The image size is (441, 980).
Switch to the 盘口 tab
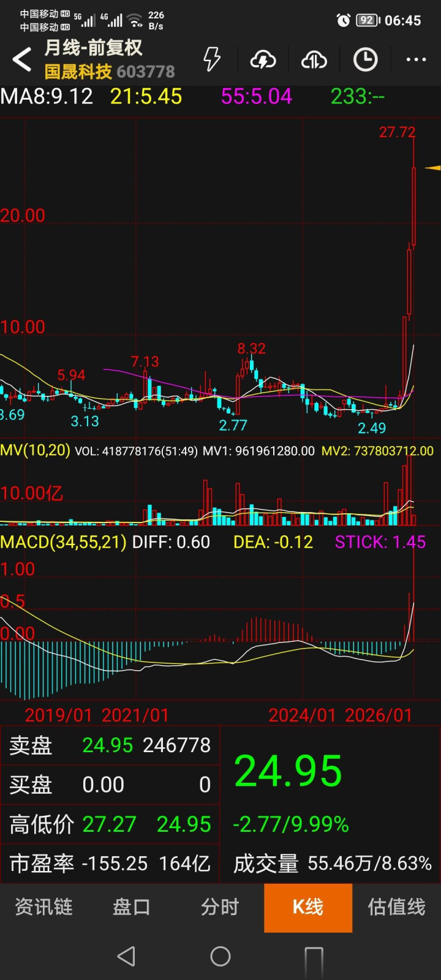(132, 907)
